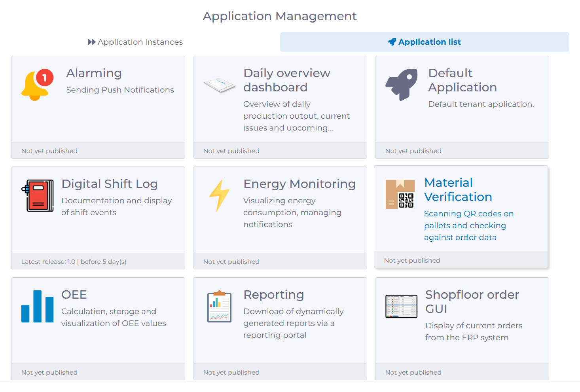Viewport: 580px width, 392px height.
Task: Switch to the Application list tab
Action: [430, 42]
